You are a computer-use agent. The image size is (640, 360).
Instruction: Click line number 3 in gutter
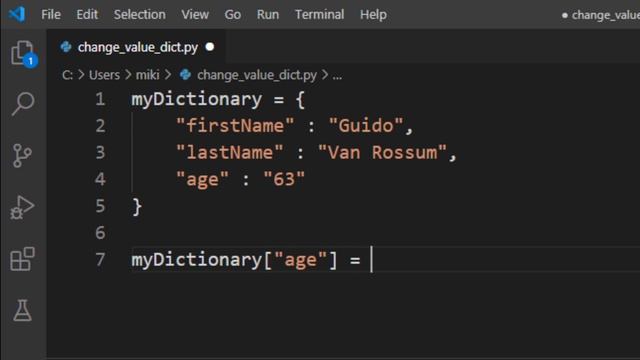(x=100, y=153)
